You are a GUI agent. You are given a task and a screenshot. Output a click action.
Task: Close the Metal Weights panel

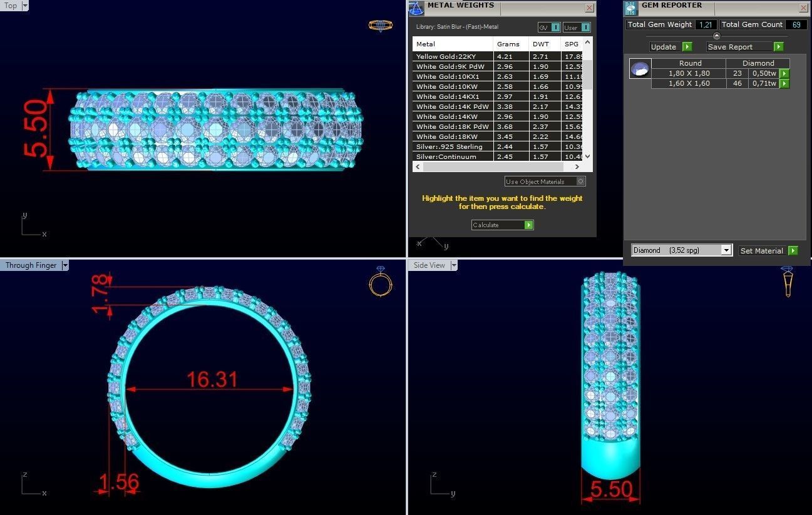click(x=589, y=8)
